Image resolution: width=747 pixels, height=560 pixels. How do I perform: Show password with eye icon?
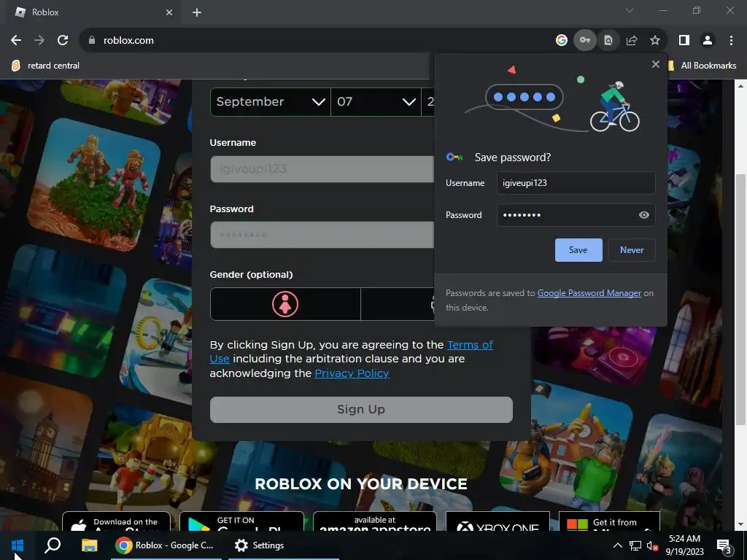click(643, 215)
